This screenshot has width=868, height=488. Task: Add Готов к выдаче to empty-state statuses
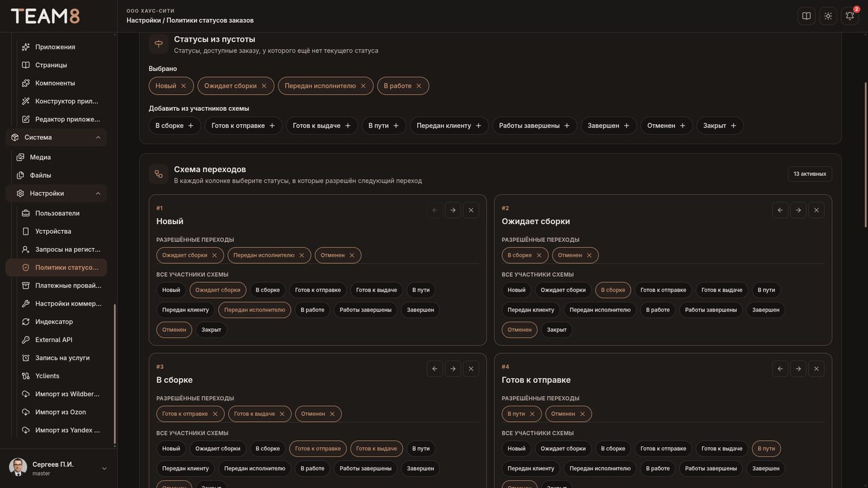(322, 126)
